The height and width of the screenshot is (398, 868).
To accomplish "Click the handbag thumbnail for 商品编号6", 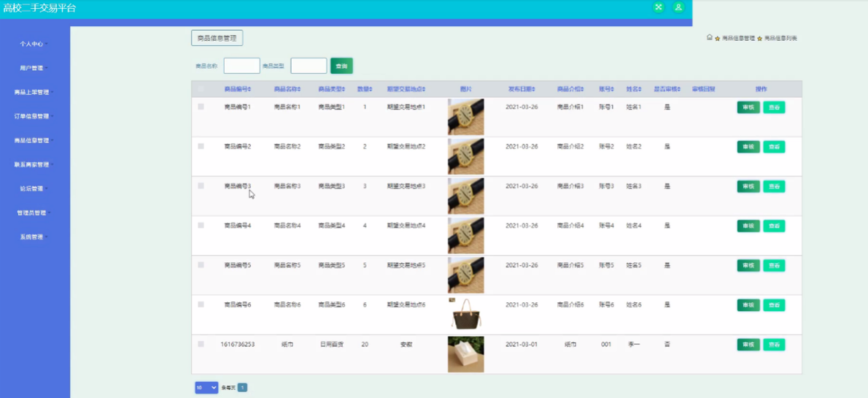I will click(465, 314).
